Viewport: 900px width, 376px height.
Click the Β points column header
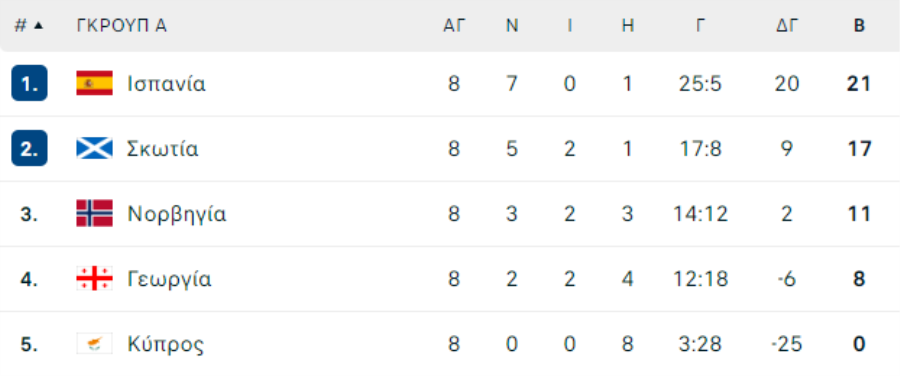tap(859, 26)
